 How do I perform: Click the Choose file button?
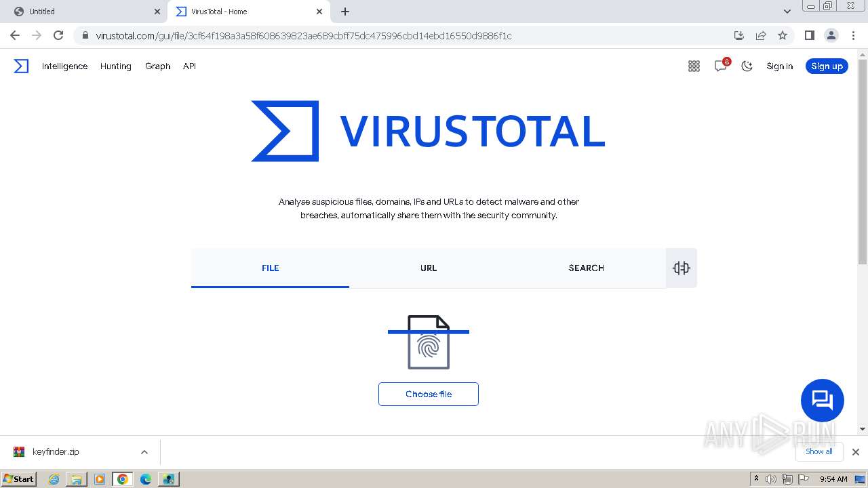(x=429, y=394)
